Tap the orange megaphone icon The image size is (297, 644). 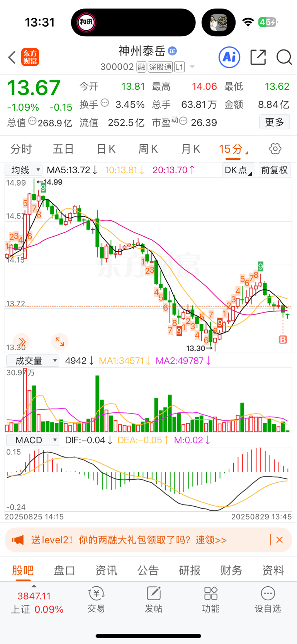click(x=18, y=540)
